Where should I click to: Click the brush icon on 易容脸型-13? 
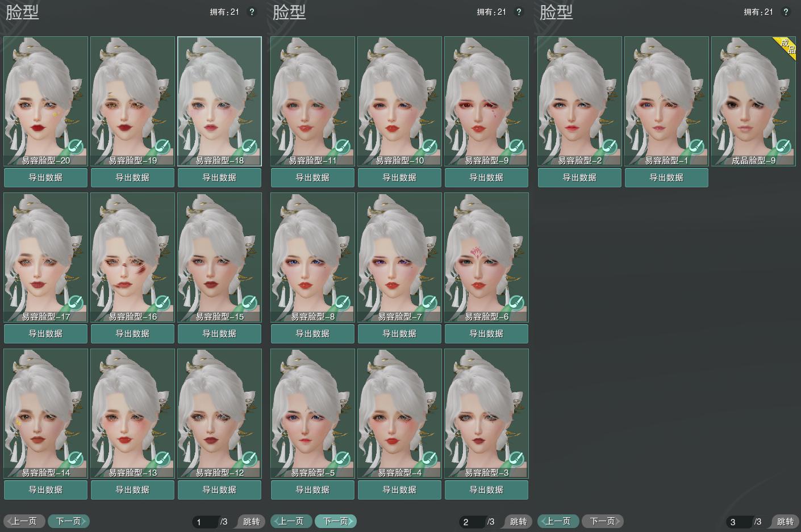tap(162, 459)
